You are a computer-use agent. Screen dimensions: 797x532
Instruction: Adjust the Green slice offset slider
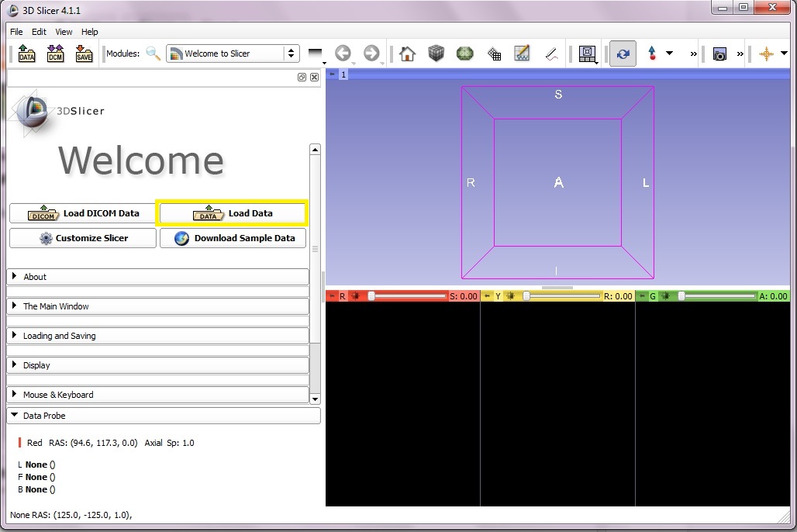point(718,296)
